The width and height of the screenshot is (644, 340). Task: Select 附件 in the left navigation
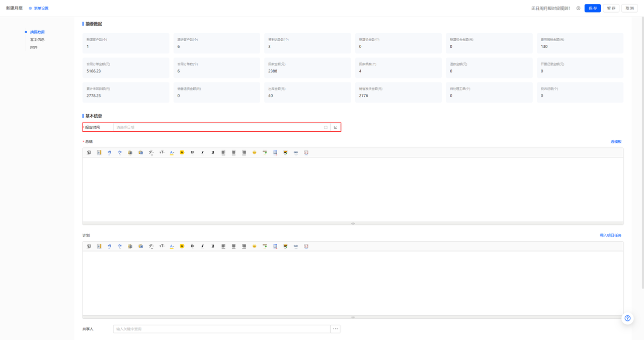click(x=34, y=47)
